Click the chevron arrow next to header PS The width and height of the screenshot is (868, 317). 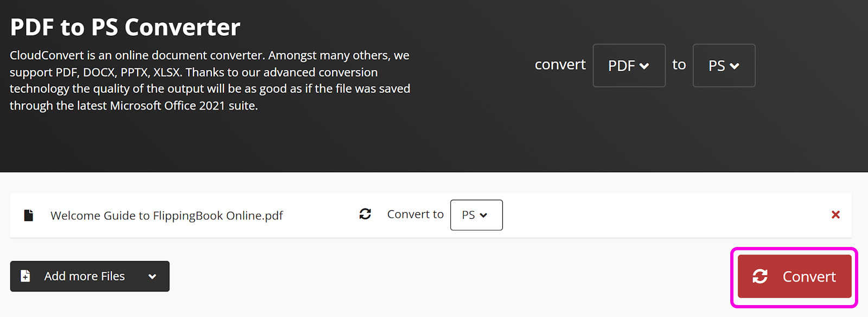pos(734,66)
